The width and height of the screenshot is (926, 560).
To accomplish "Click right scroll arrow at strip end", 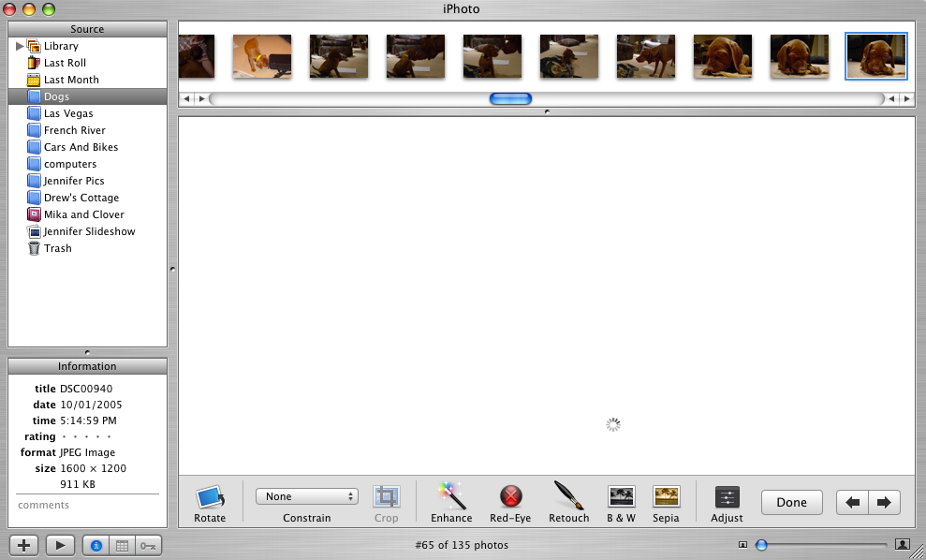I will point(906,98).
